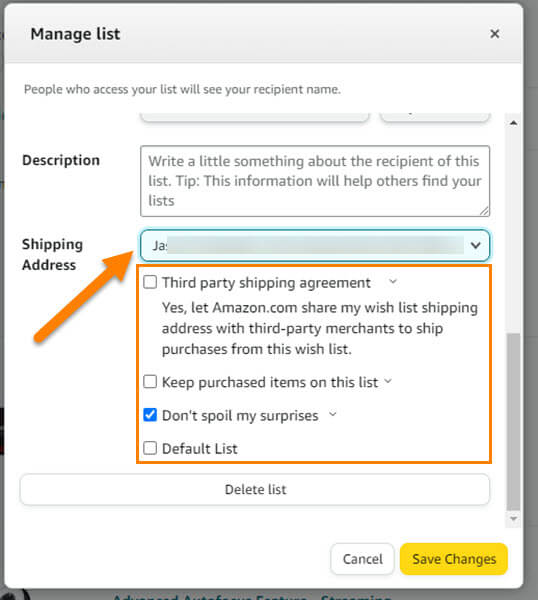Click the description box resize grip

coord(484,211)
